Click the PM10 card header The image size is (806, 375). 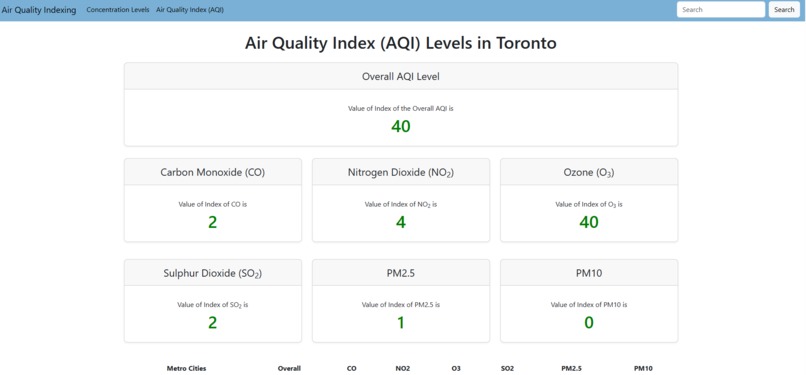(x=589, y=273)
